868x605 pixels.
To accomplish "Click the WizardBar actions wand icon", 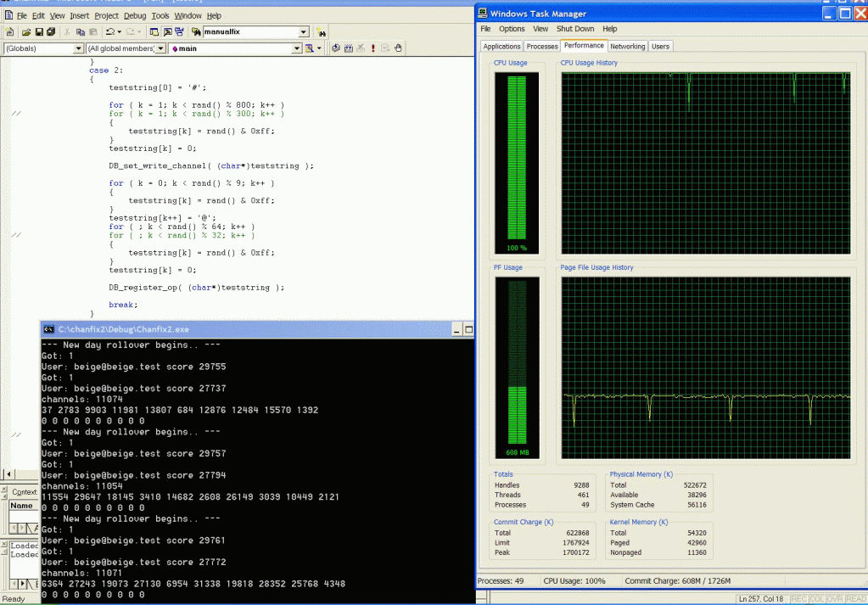I will click(310, 48).
